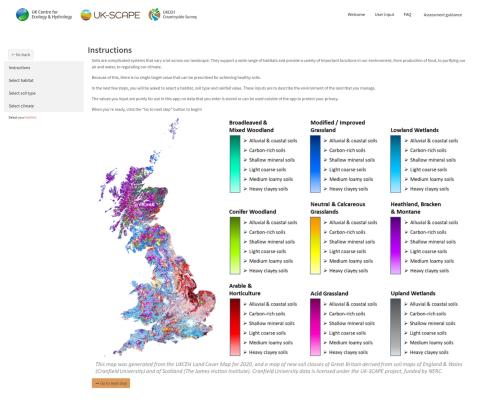The width and height of the screenshot is (480, 408).
Task: Click the Heathland, Bracken & Montane gradient bar
Action: pos(395,246)
